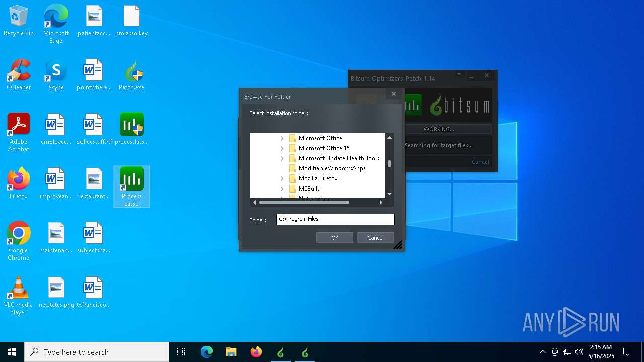
Task: Click the taskbar search box
Action: pos(97,352)
